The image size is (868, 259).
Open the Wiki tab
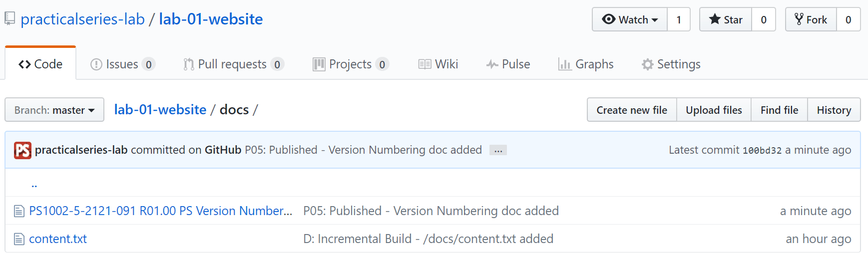click(x=438, y=64)
